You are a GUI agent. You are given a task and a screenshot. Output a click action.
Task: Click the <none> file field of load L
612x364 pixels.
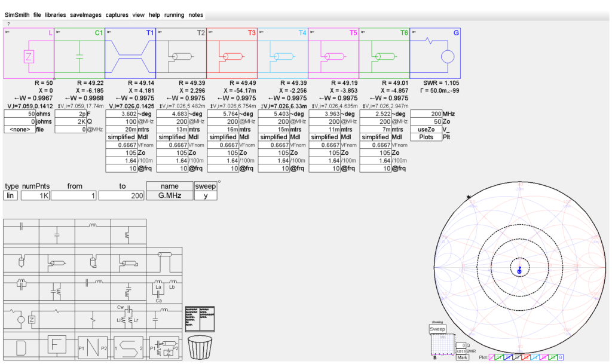(x=20, y=130)
